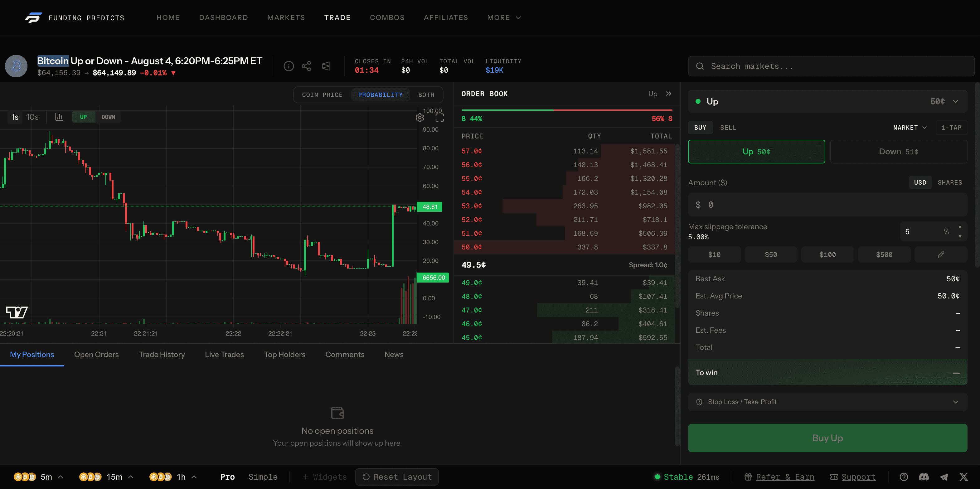
Task: Open the Telegram icon
Action: [944, 477]
